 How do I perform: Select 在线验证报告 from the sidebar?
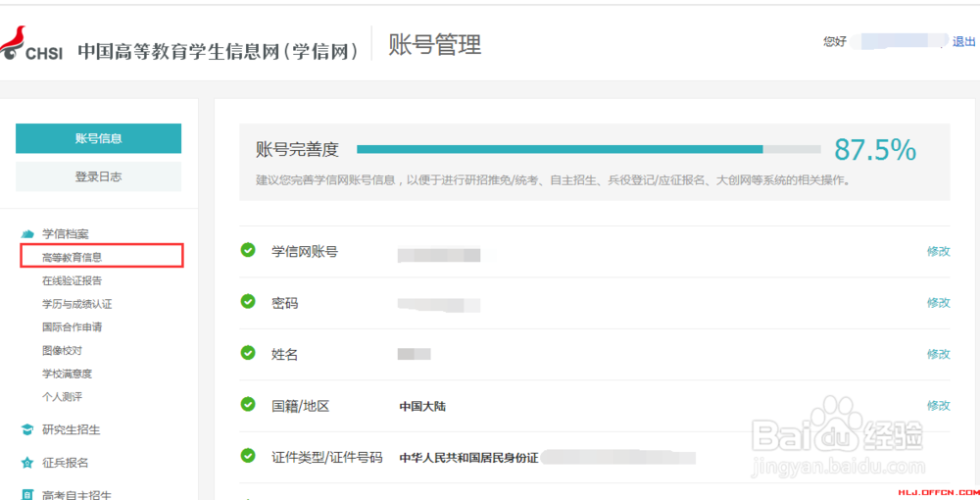[x=72, y=281]
